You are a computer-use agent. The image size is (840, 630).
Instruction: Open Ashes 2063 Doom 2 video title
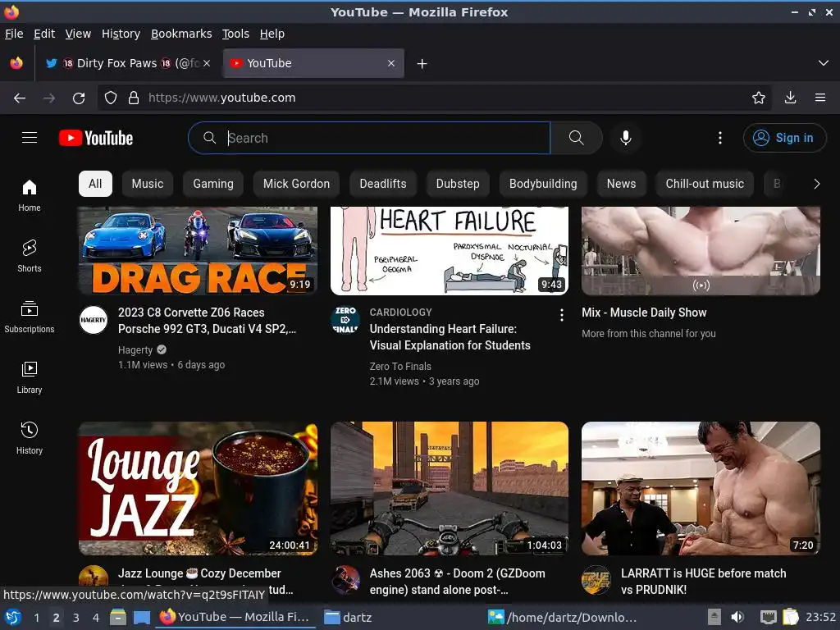[457, 582]
